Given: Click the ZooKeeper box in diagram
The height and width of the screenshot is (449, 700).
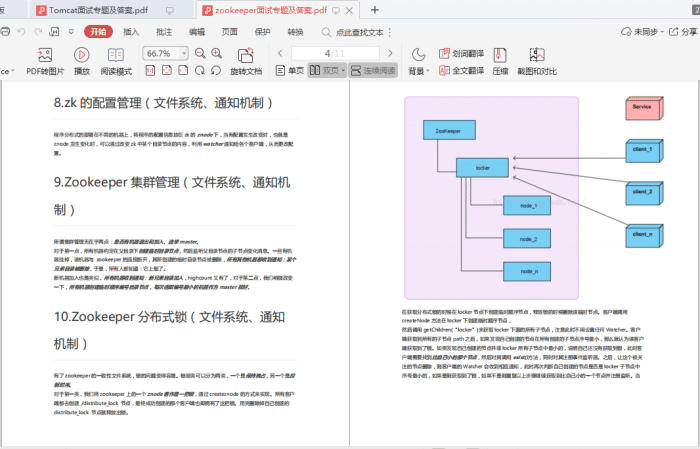Looking at the screenshot, I should pyautogui.click(x=449, y=130).
